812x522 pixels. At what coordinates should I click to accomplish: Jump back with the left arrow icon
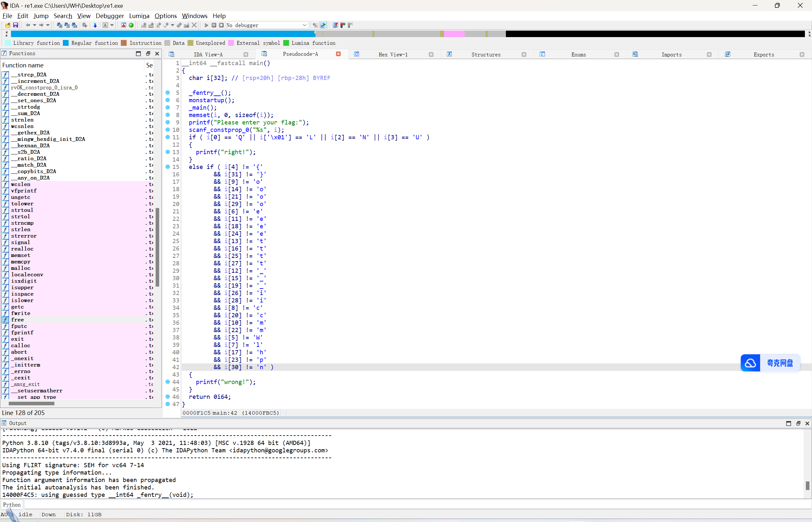pyautogui.click(x=28, y=25)
